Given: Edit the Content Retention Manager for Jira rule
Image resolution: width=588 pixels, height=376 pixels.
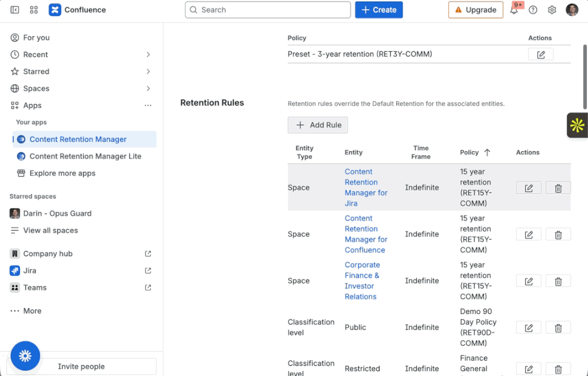Looking at the screenshot, I should coord(529,188).
